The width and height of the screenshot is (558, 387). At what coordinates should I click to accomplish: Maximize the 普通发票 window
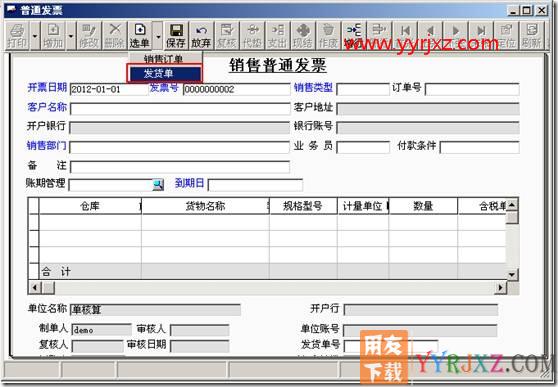point(527,10)
